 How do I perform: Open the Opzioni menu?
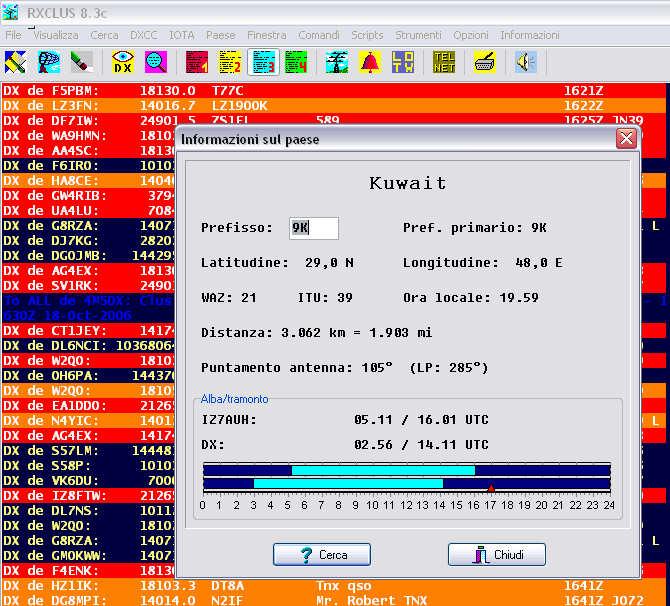pyautogui.click(x=471, y=35)
